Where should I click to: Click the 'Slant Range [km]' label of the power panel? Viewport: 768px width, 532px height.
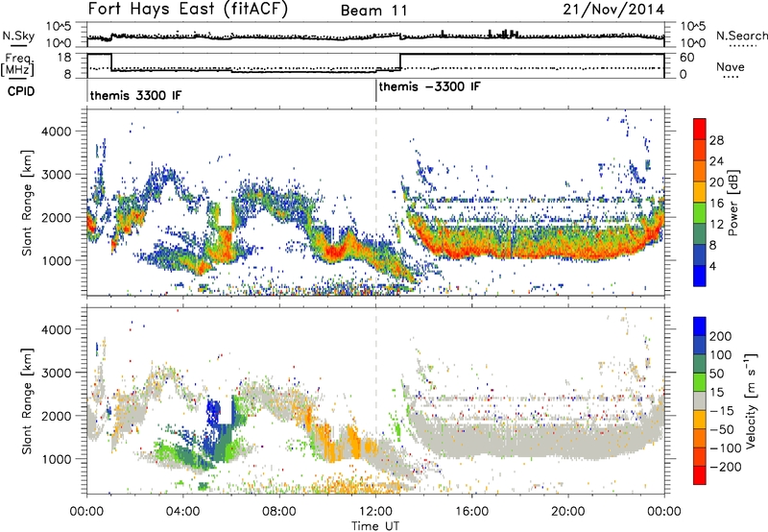(x=27, y=203)
